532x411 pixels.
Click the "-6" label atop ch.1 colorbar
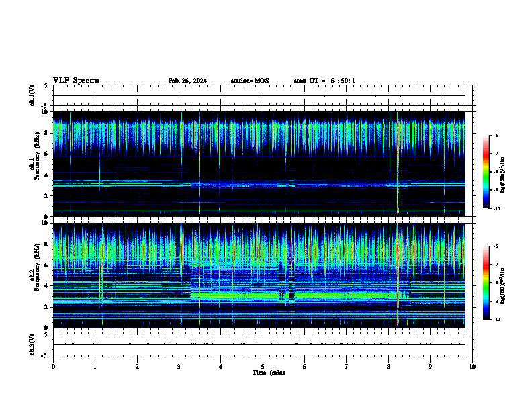click(x=496, y=135)
